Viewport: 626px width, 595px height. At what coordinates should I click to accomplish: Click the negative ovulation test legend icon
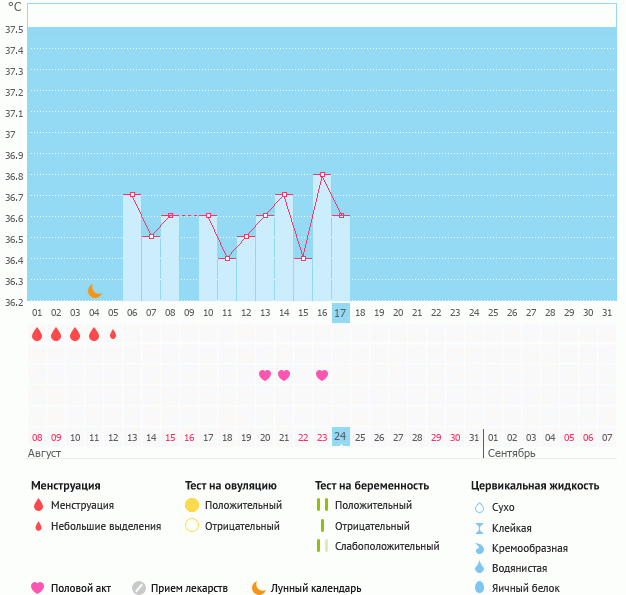192,526
